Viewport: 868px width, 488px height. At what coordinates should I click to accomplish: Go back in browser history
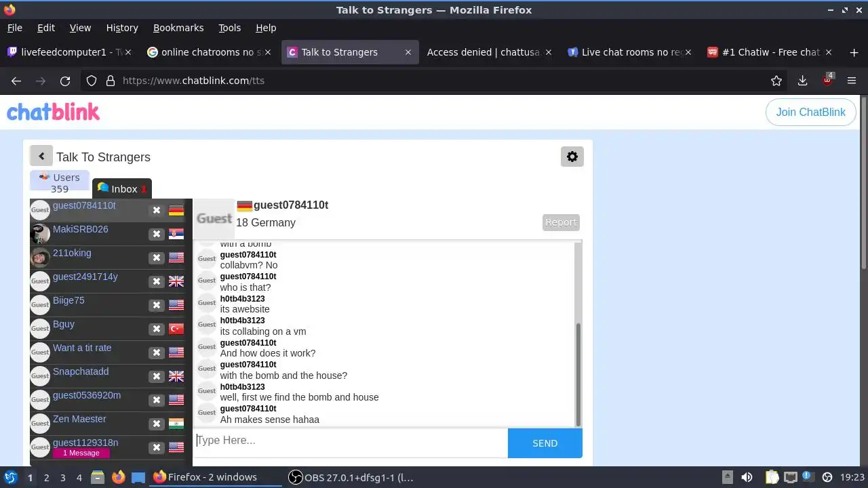pos(16,81)
